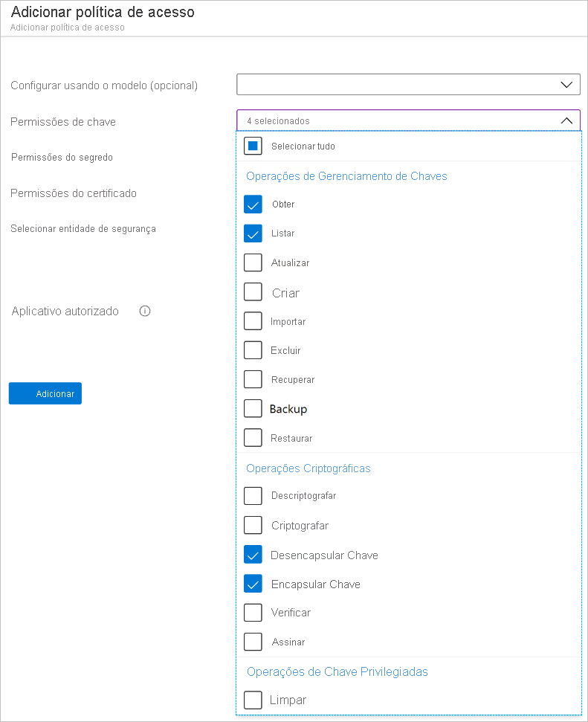Screen dimensions: 588x722
Task: Uncheck the Listar key permission
Action: 253,233
